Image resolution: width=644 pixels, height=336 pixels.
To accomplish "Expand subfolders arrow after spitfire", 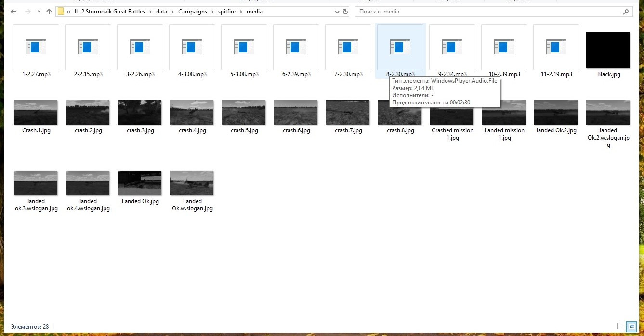I will (242, 12).
